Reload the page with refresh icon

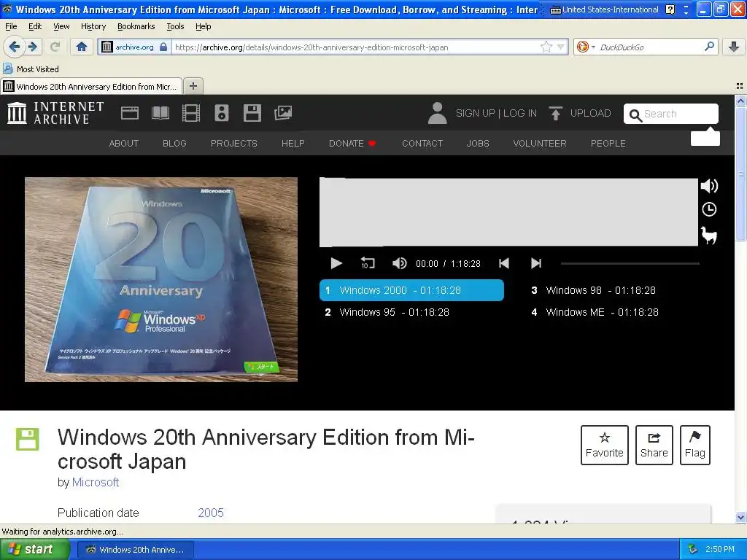point(55,47)
